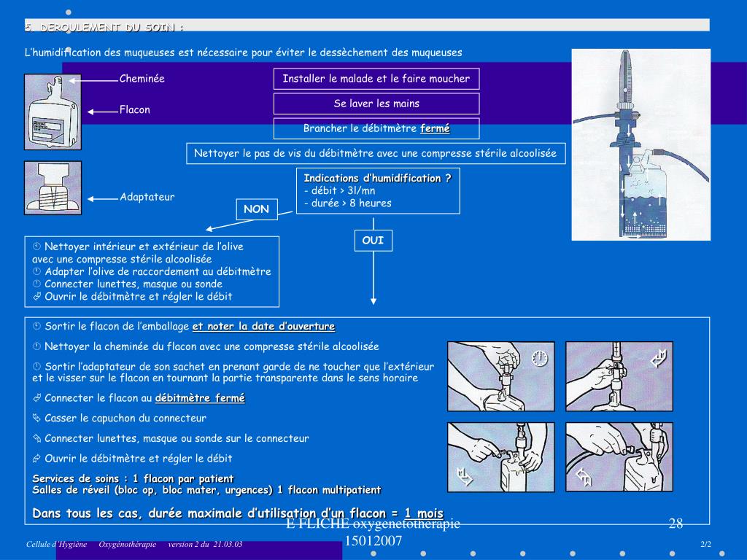747x560 pixels.
Task: Click the clock bullet before "Nettoyer la cheminée du flacon"
Action: point(36,346)
